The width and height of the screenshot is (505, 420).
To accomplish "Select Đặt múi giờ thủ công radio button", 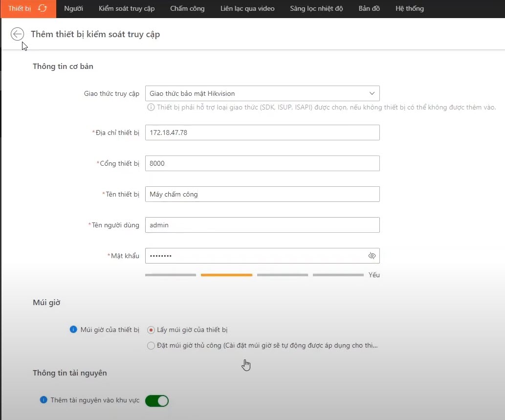I will (x=151, y=346).
